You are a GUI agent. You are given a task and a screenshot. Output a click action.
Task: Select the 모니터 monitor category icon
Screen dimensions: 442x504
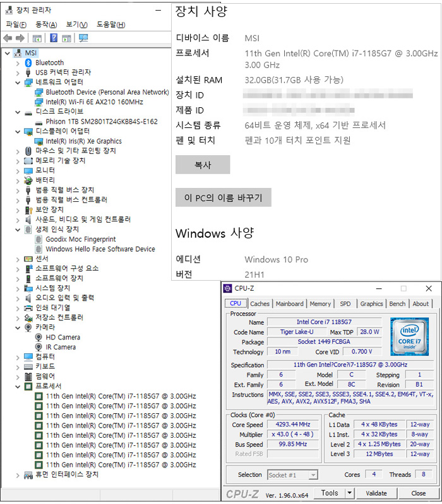pos(28,171)
